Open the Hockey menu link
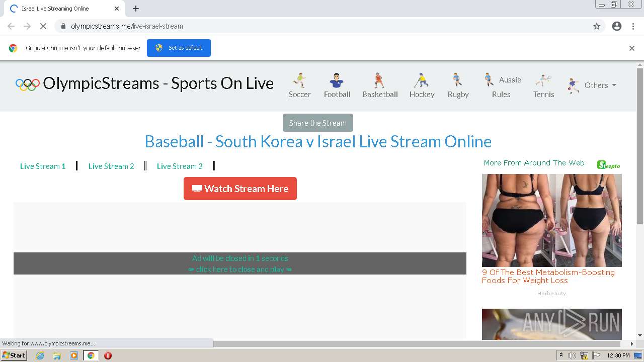 pos(422,94)
